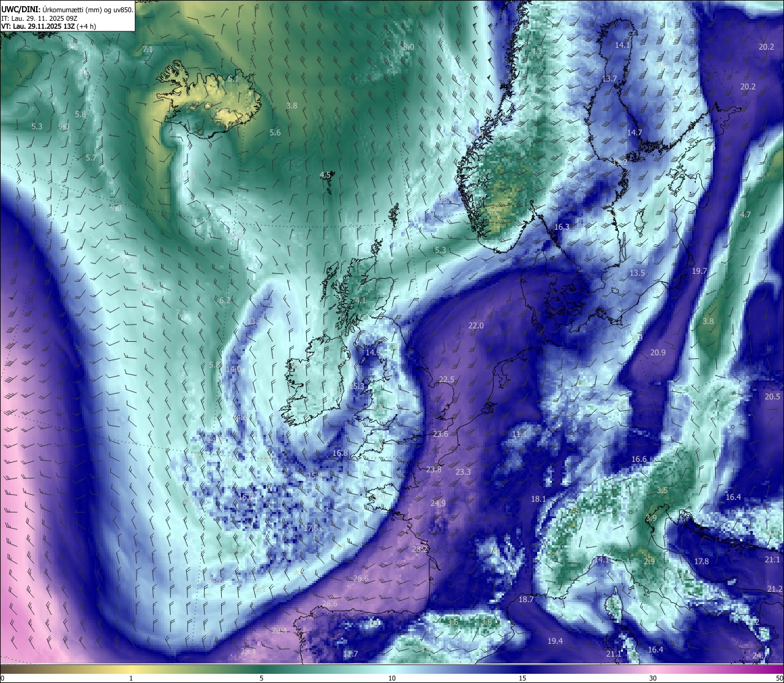Click the 30 tick on the color scale
Image resolution: width=784 pixels, height=683 pixels.
click(653, 678)
